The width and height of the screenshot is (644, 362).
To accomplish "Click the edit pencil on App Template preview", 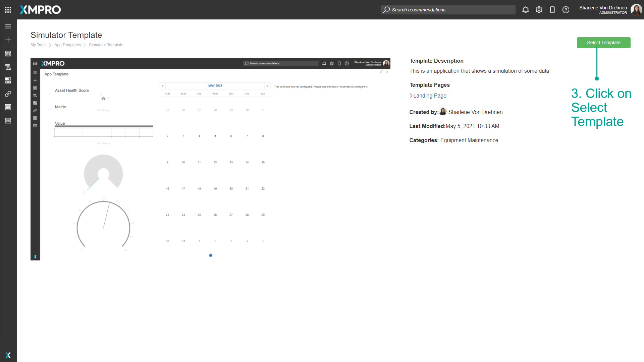I will (x=381, y=72).
